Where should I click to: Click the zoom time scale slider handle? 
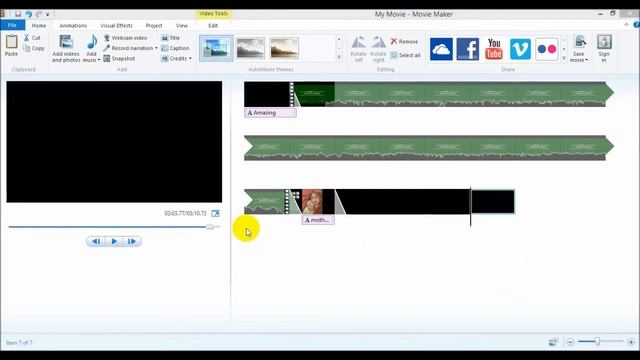(x=597, y=342)
